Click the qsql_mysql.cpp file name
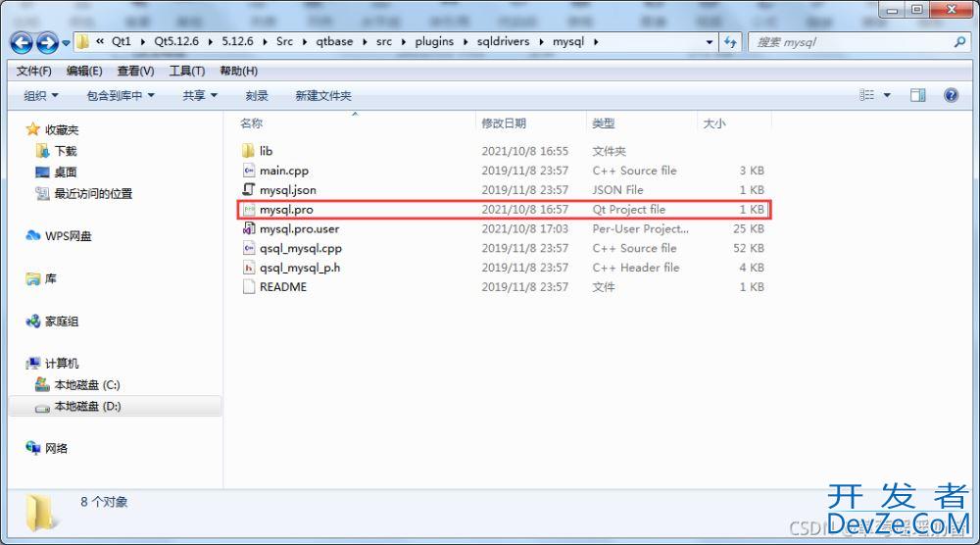This screenshot has height=545, width=980. (x=301, y=248)
